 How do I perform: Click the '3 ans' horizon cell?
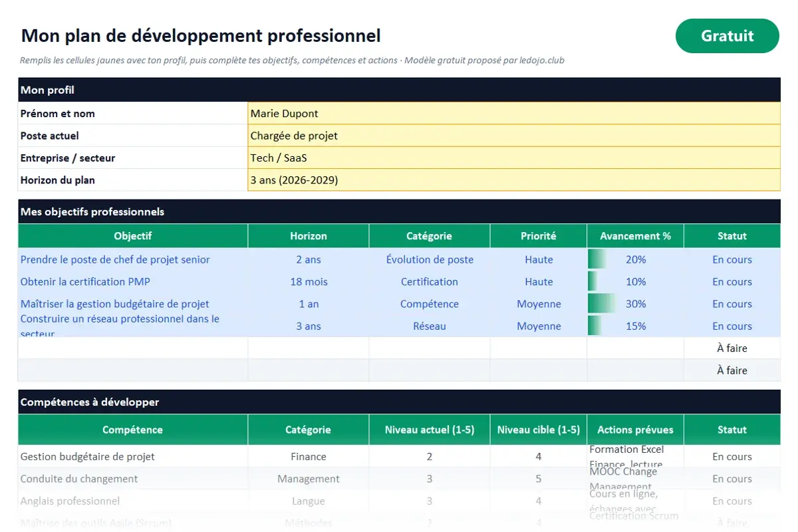pos(309,326)
